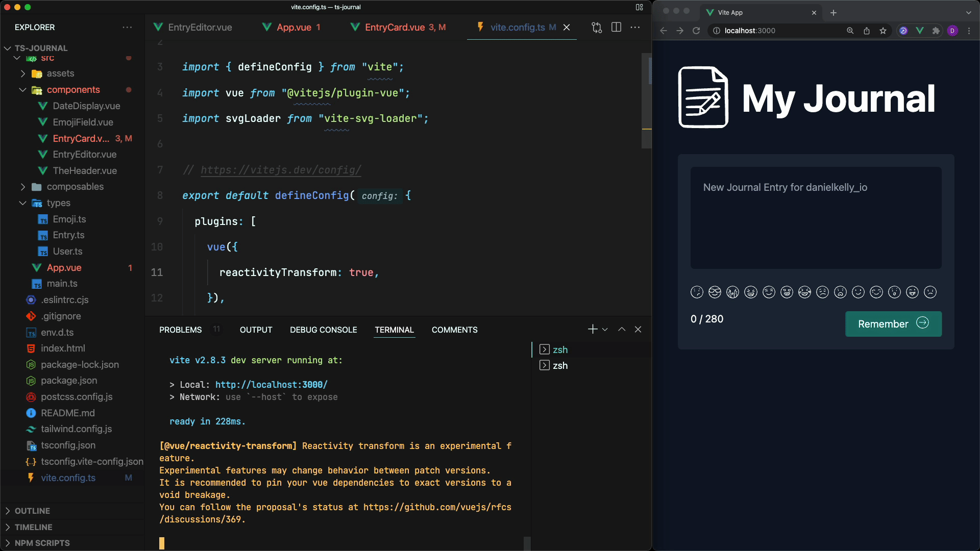
Task: Reload the localhost page
Action: [696, 31]
